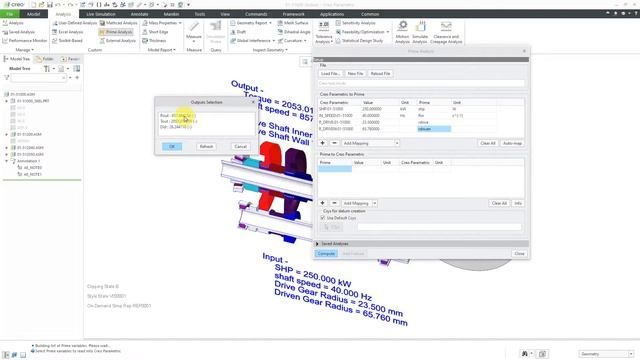
Task: Open lower Add Mapping dropdown arrow
Action: point(375,203)
